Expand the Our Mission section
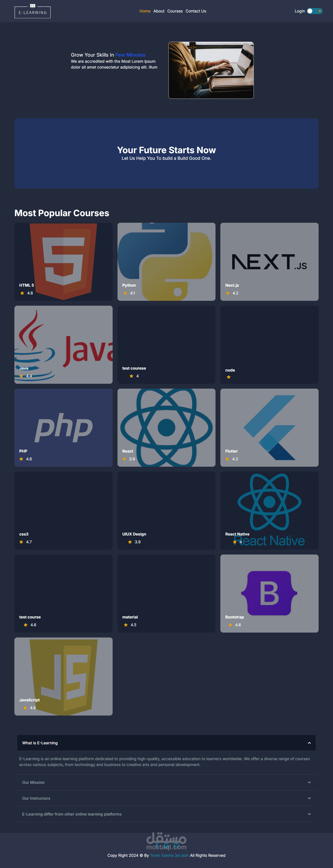Screen dimensions: 333x868 [166, 782]
